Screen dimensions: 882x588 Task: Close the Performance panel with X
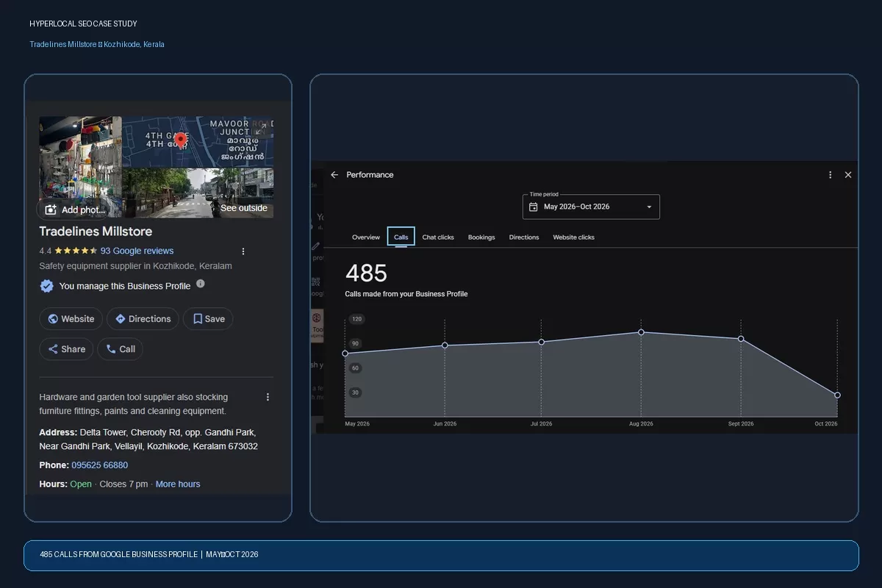848,175
